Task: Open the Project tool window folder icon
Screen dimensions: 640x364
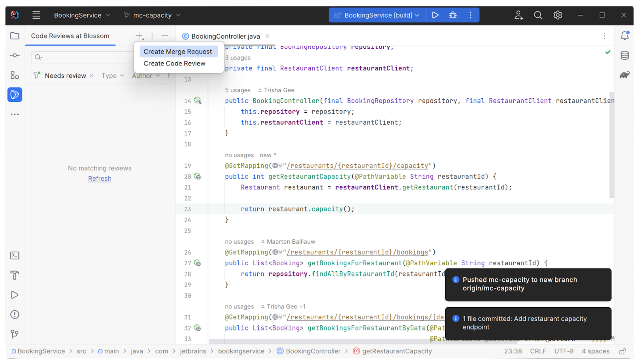Action: [15, 36]
